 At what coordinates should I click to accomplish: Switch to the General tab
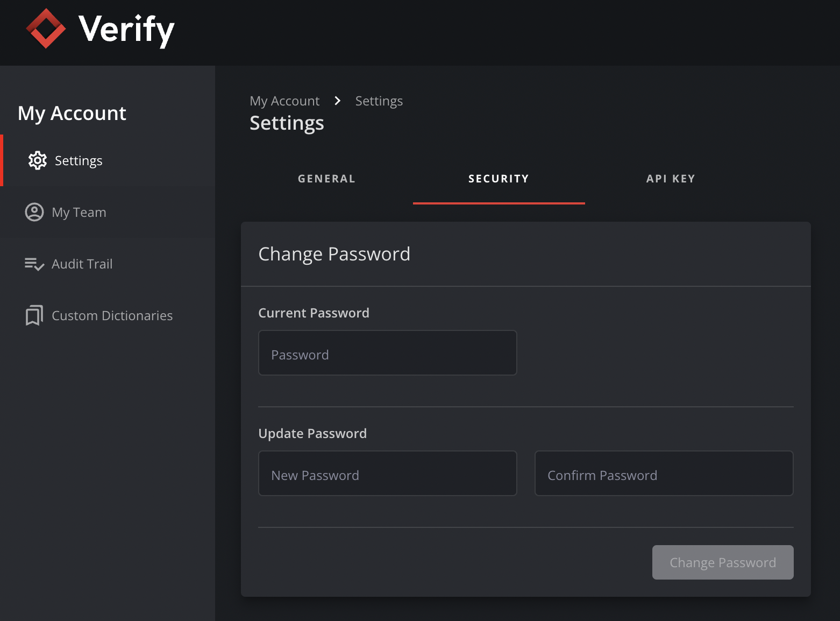pos(326,179)
